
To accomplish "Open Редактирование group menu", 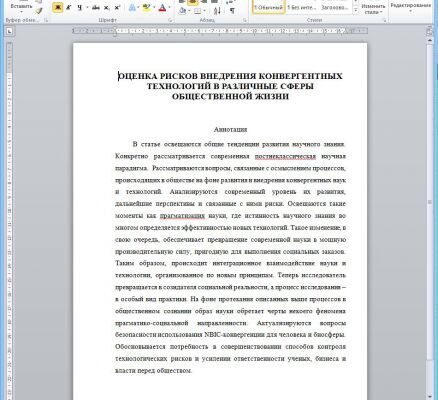I will pyautogui.click(x=410, y=8).
